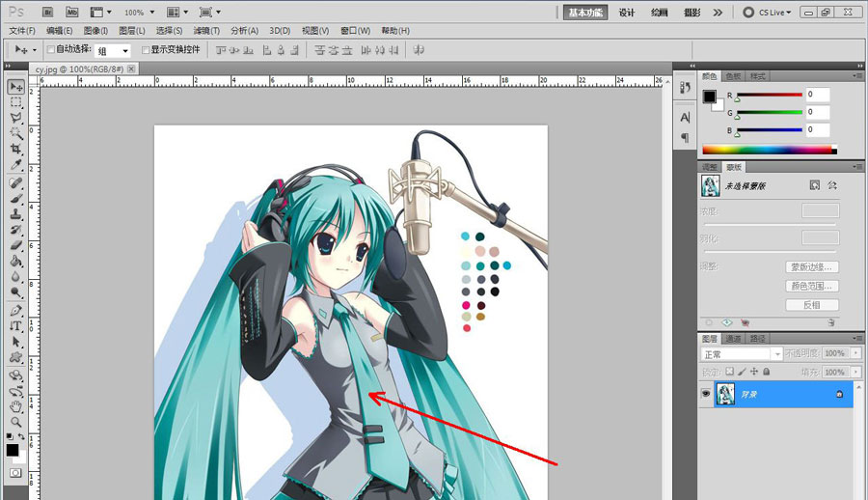Open the Layers panel options menu
Viewport: 868px width, 500px height.
point(857,338)
